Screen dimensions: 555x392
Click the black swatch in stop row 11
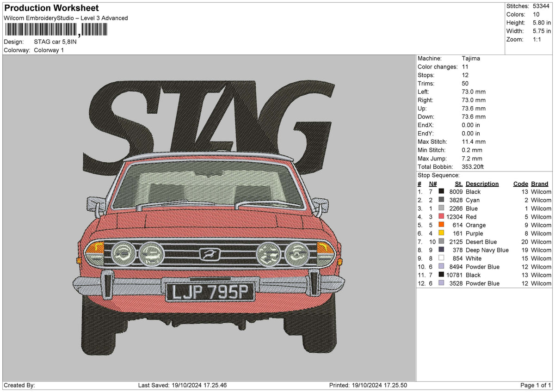click(x=441, y=275)
